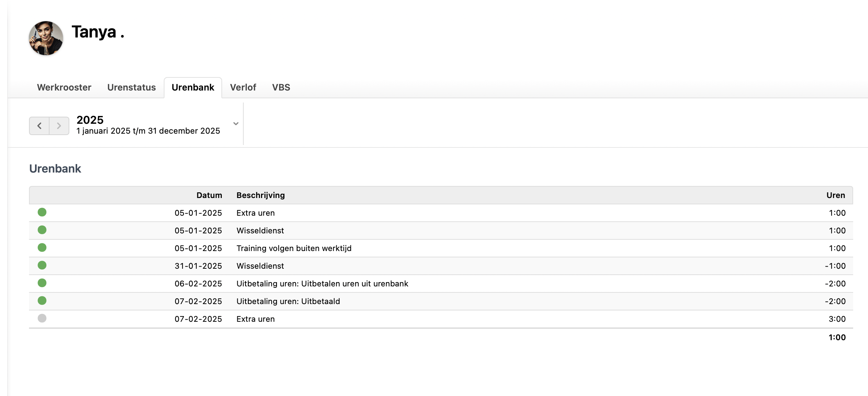868x396 pixels.
Task: Expand the 2025 period dropdown
Action: click(236, 124)
